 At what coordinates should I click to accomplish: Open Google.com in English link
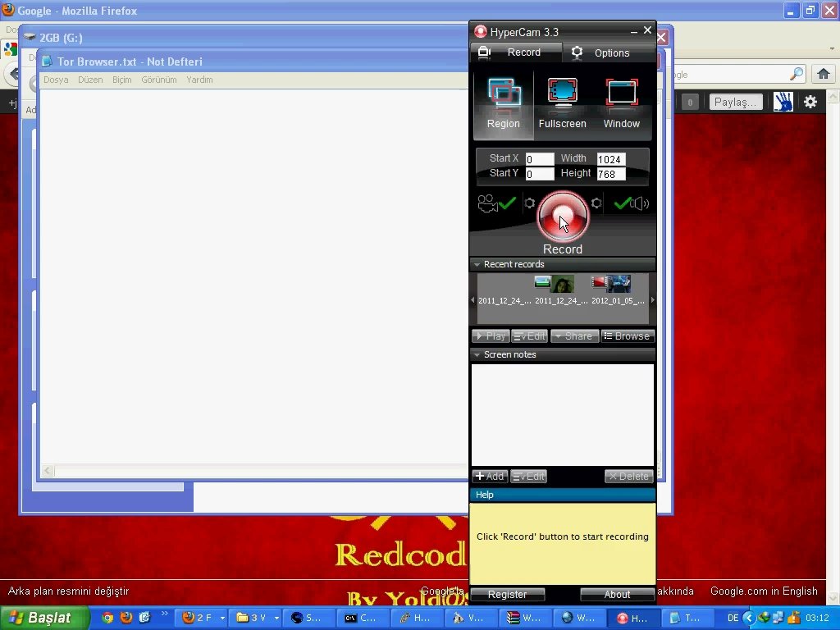click(764, 591)
